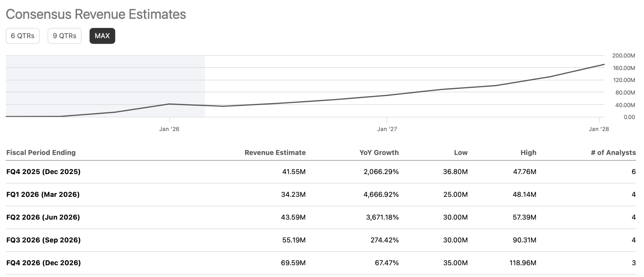Click the Jan '26 chart axis label
The width and height of the screenshot is (644, 277).
coord(169,129)
